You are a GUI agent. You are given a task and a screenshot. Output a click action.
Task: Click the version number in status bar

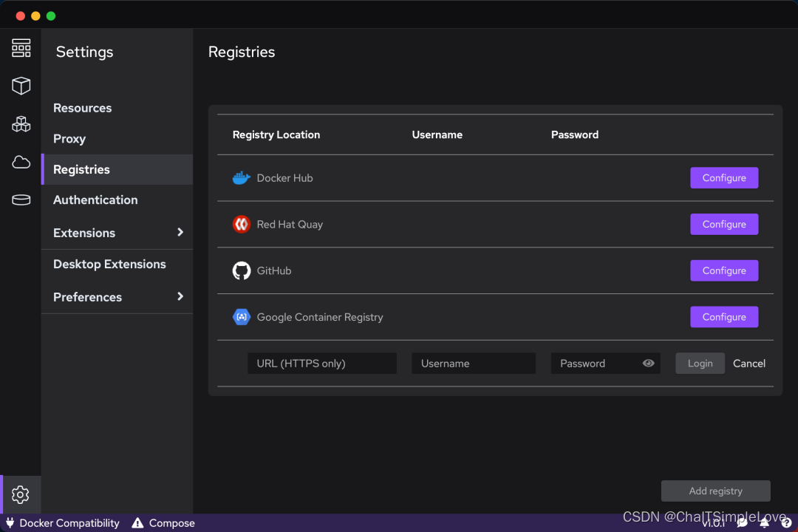click(714, 523)
